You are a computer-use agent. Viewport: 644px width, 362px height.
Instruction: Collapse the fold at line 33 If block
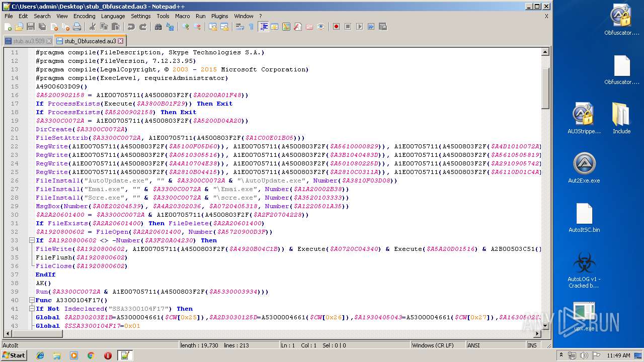pyautogui.click(x=32, y=240)
